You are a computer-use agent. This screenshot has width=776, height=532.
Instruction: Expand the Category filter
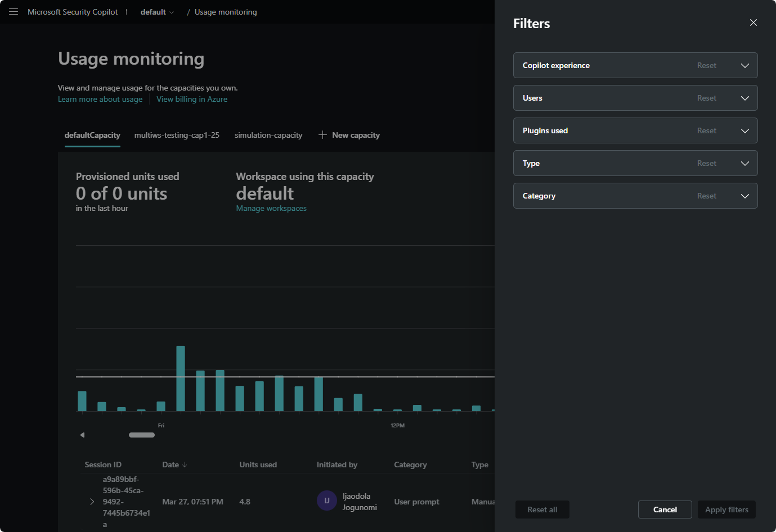coord(744,196)
